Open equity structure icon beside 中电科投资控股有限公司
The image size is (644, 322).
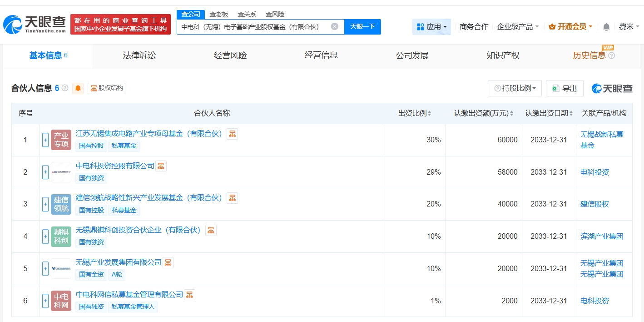(161, 166)
